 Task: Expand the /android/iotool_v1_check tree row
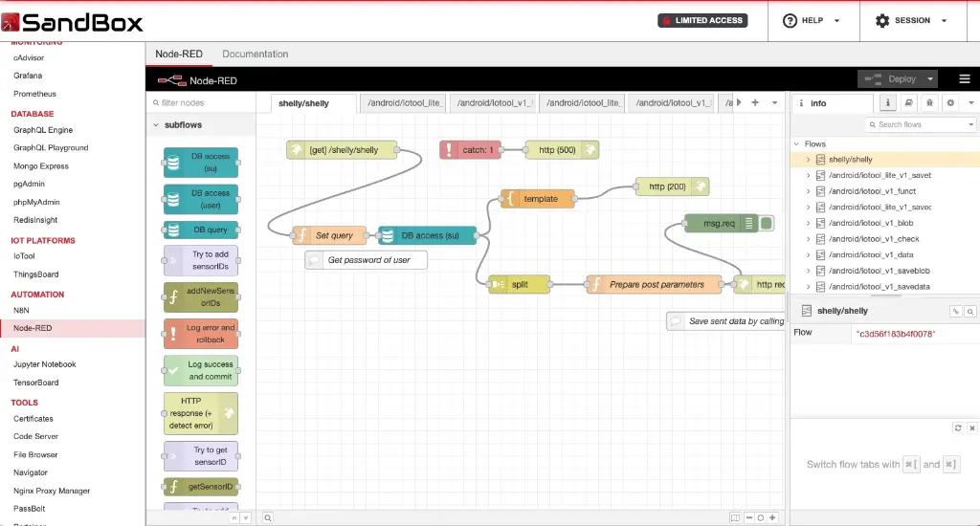point(809,239)
